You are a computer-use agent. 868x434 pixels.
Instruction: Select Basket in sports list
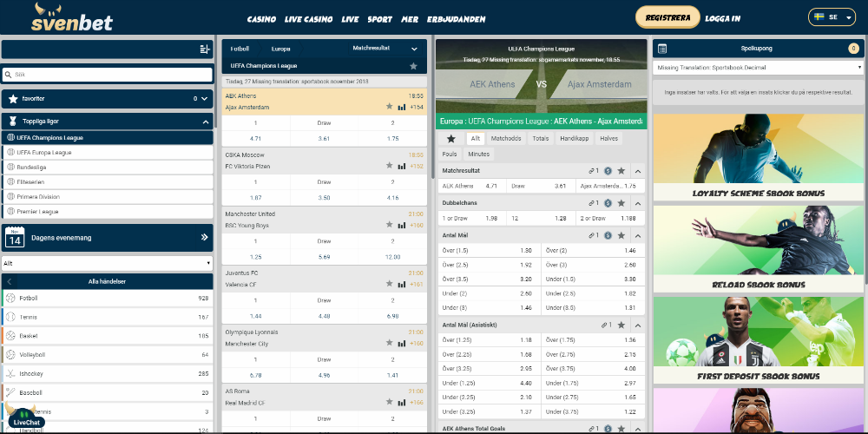108,336
